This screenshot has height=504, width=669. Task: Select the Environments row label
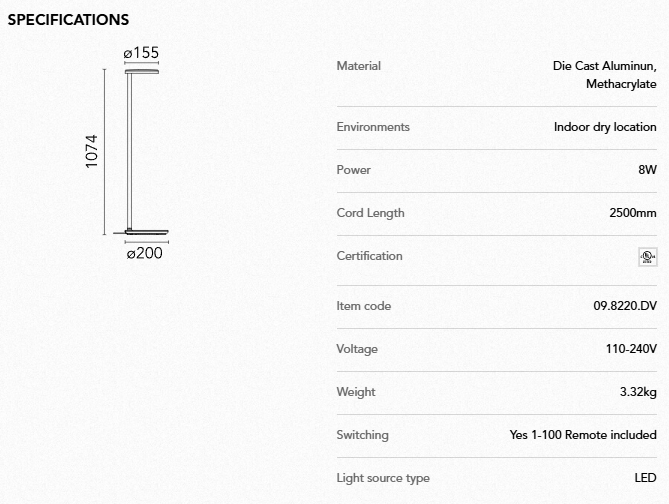(373, 127)
